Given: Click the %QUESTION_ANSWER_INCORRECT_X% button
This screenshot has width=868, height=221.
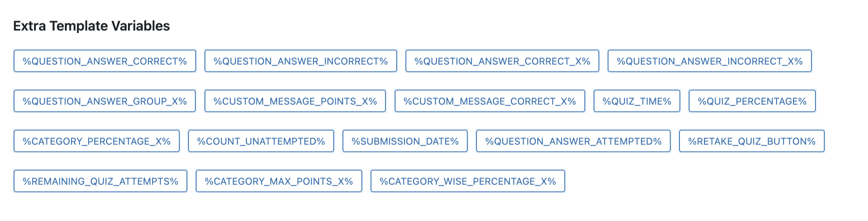Looking at the screenshot, I should coord(710,61).
